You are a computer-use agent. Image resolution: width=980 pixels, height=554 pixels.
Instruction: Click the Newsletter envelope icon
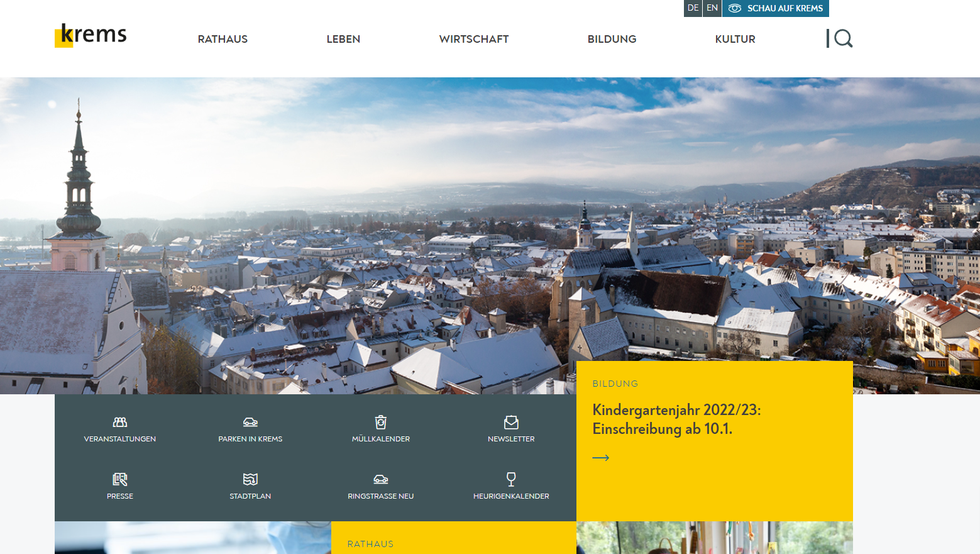pyautogui.click(x=511, y=422)
